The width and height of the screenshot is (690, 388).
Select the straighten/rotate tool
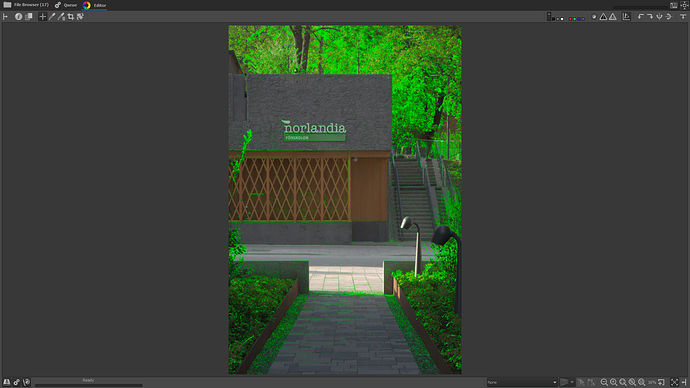pos(80,17)
